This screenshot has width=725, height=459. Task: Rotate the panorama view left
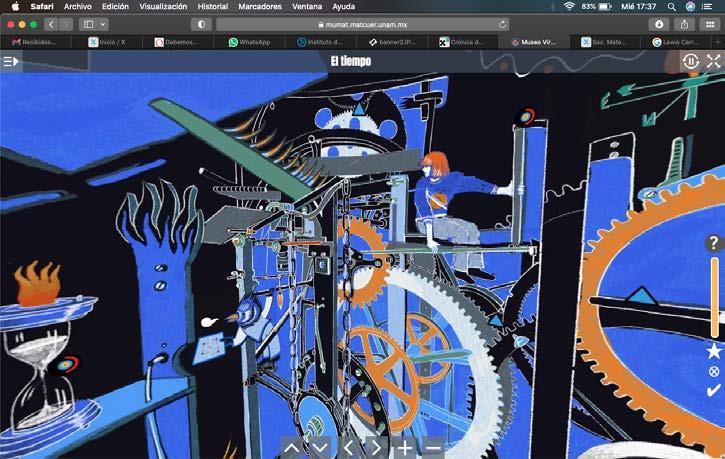[x=349, y=447]
